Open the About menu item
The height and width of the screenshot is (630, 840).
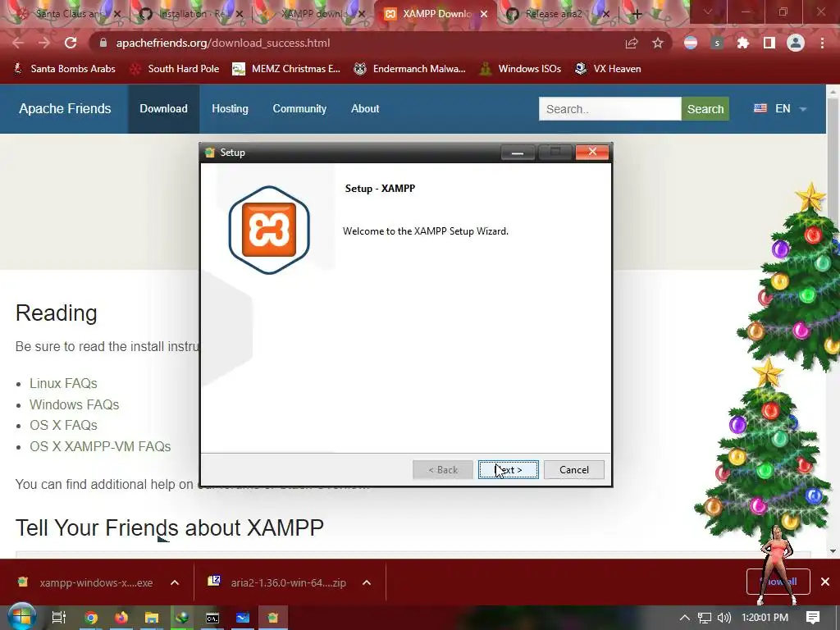coord(365,109)
